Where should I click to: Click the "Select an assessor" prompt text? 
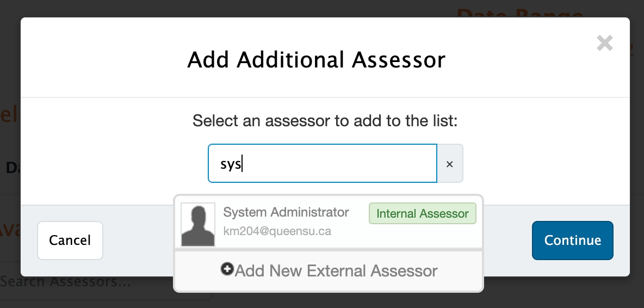pyautogui.click(x=325, y=120)
